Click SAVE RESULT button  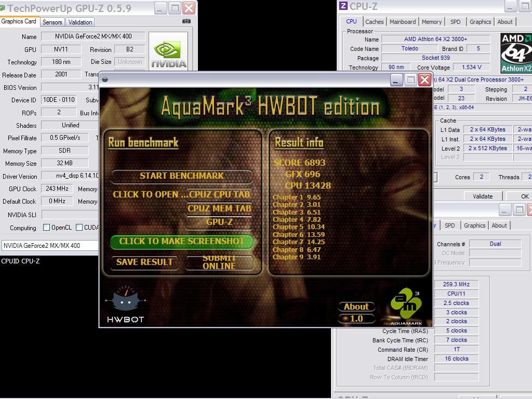[144, 262]
